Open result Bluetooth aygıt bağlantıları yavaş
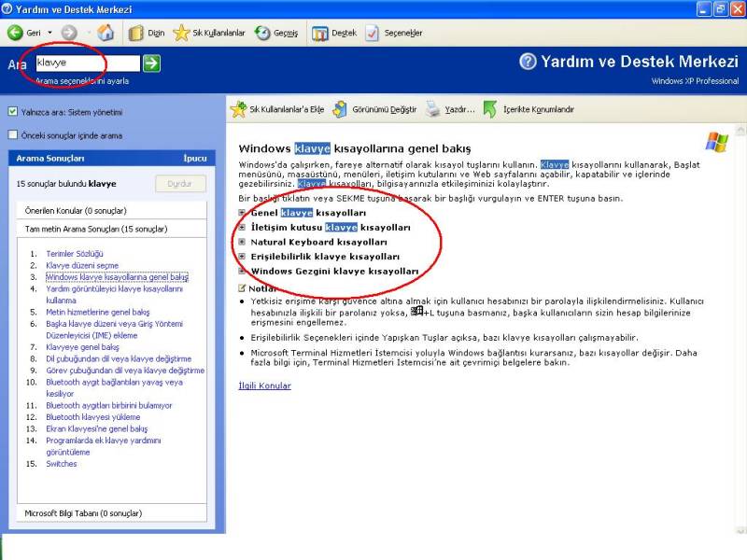Viewport: 747px width, 560px height. pyautogui.click(x=114, y=387)
